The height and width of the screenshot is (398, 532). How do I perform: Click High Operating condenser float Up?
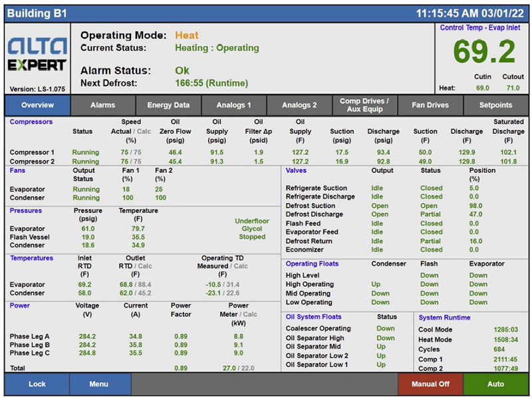tap(376, 284)
